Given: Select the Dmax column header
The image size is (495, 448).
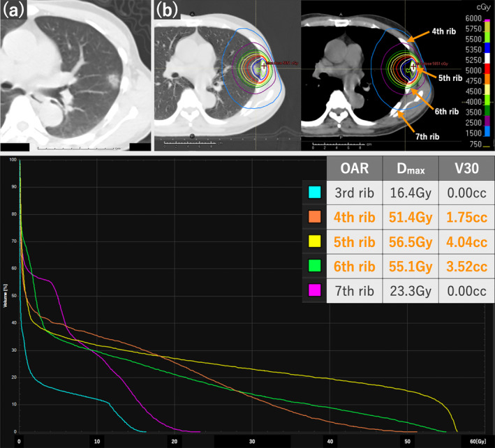Looking at the screenshot, I should click(x=411, y=168).
